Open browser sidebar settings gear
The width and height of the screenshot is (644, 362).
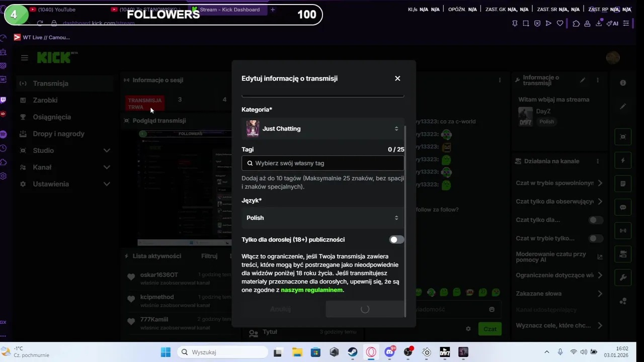(x=4, y=176)
